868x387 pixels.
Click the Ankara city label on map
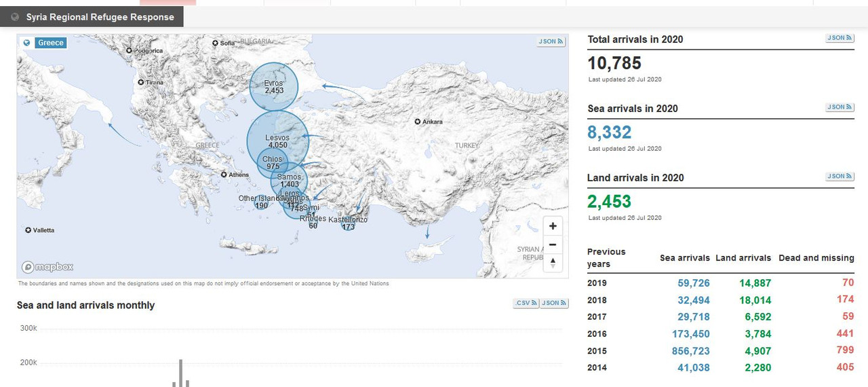coord(432,122)
